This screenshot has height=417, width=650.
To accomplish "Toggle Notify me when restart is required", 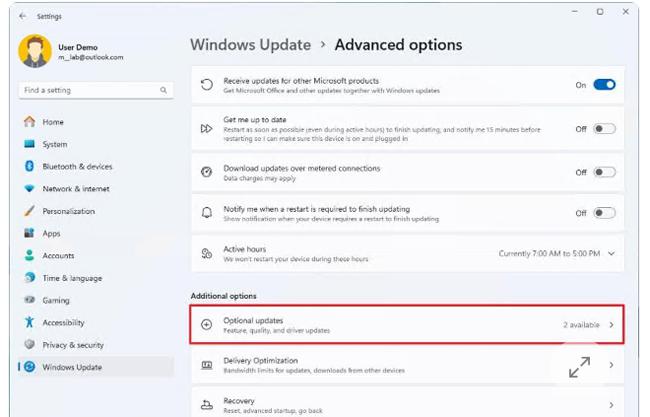I will pos(604,213).
